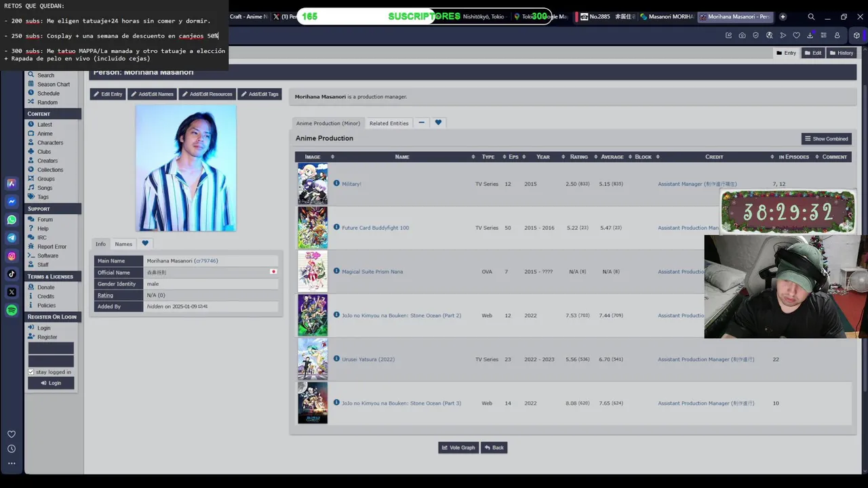Open the heart tab beside Related Entities
Screen dimensions: 868x488
tap(438, 123)
